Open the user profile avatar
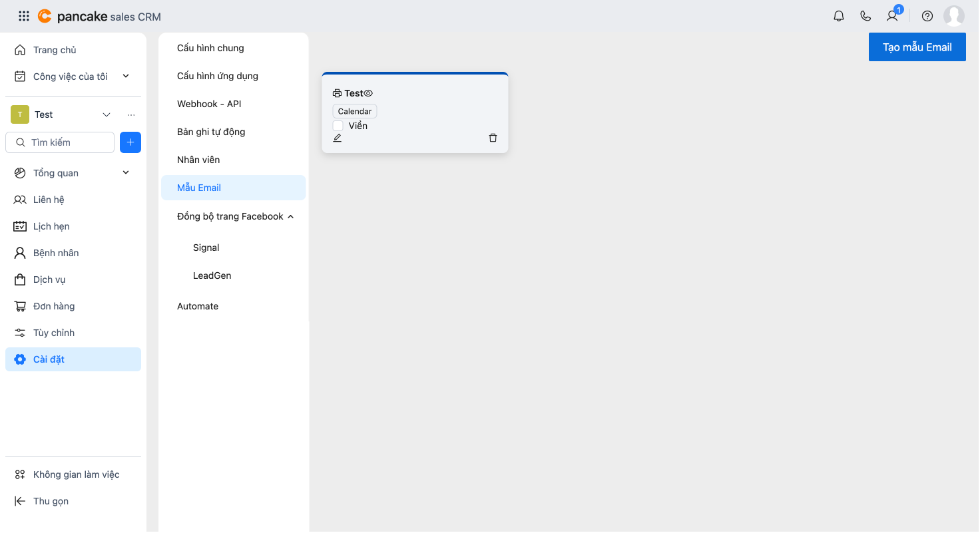 pos(954,17)
